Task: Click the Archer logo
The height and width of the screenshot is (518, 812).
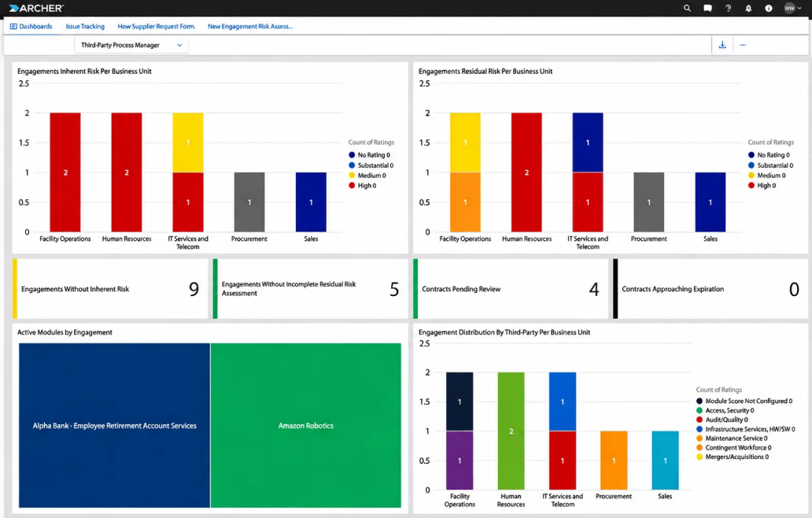Action: [x=36, y=9]
